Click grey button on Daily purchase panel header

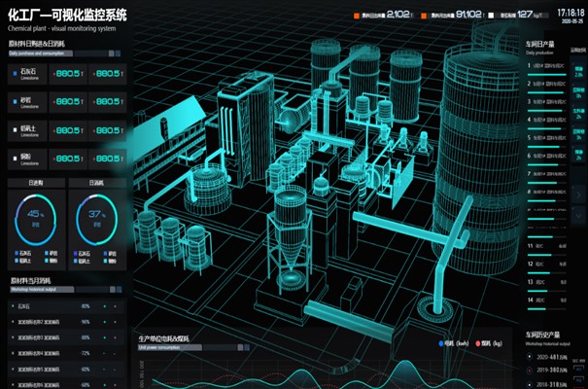(111, 53)
